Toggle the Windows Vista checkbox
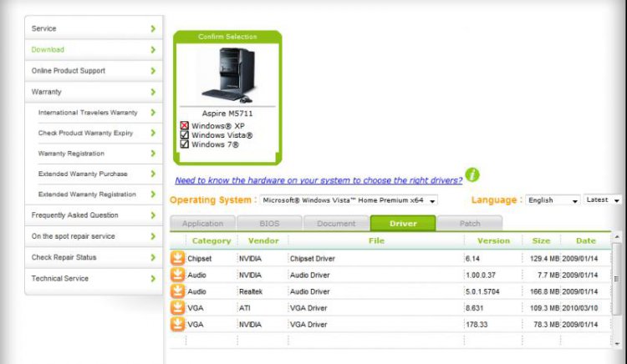Viewport: 627px width, 364px height. (185, 135)
